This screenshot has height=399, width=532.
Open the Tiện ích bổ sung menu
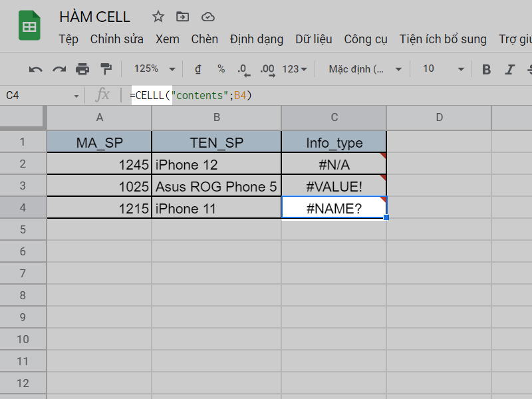tap(443, 39)
